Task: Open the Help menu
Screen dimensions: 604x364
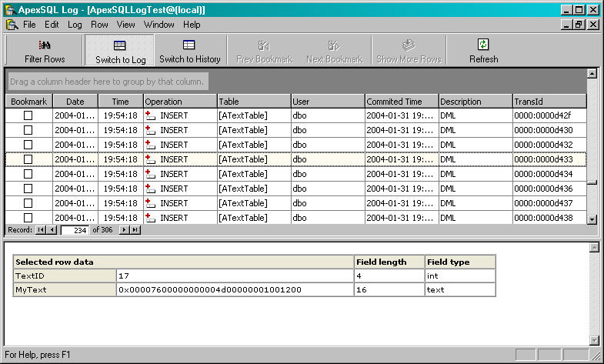Action: point(192,25)
